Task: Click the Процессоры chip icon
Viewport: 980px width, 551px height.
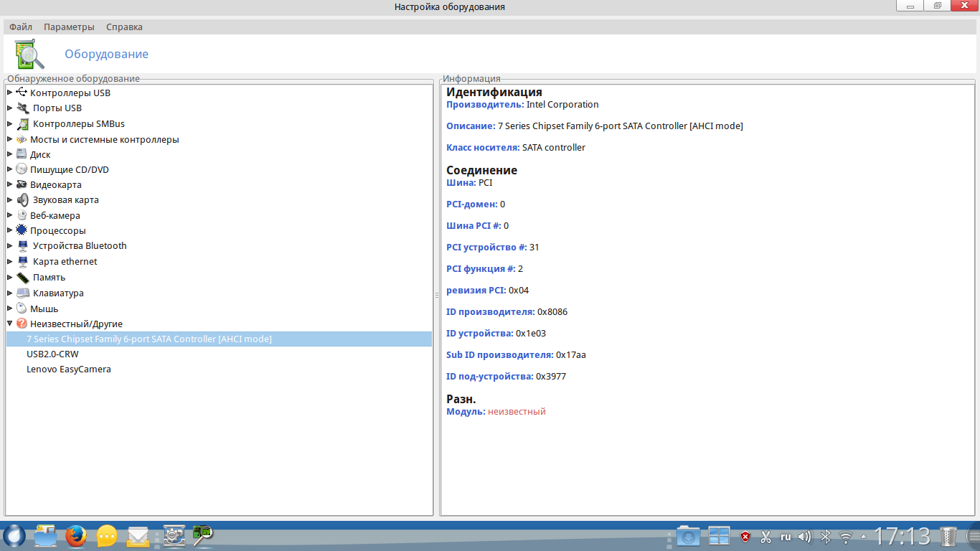Action: pos(22,230)
